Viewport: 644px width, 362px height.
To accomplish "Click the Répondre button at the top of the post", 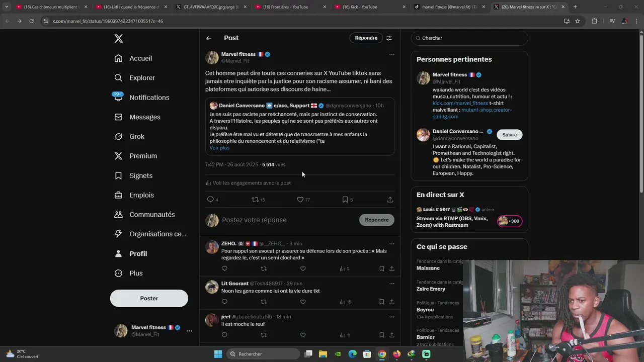I will tap(366, 38).
